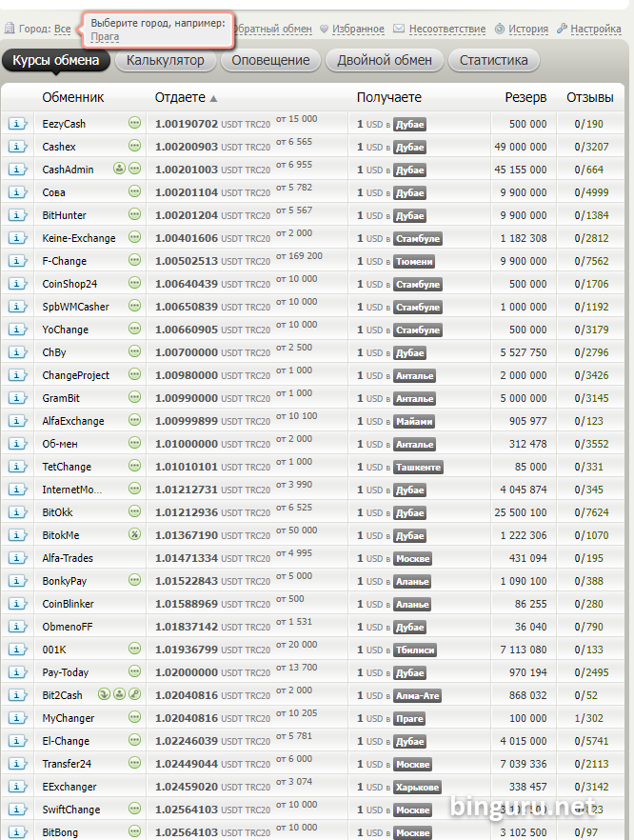Click envelope icon beside Несоответствие
The image size is (634, 840).
399,29
